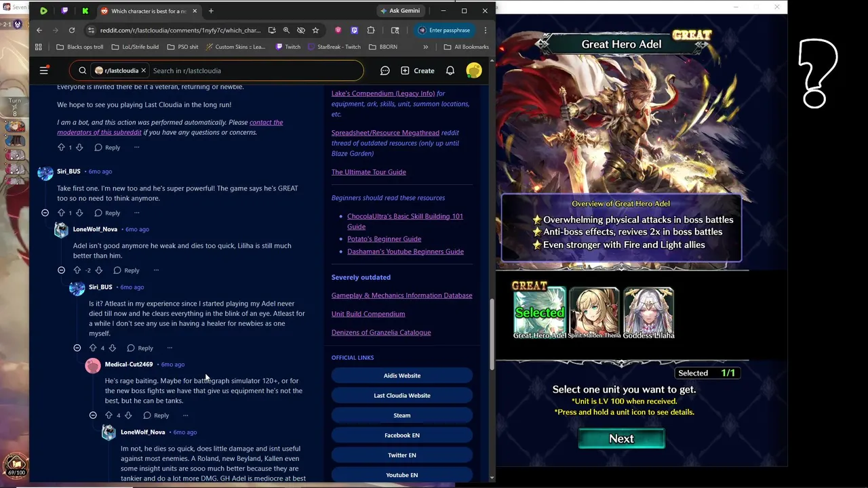Downvote Siri_BUS's 'Take first one' comment
The height and width of the screenshot is (488, 868).
79,213
